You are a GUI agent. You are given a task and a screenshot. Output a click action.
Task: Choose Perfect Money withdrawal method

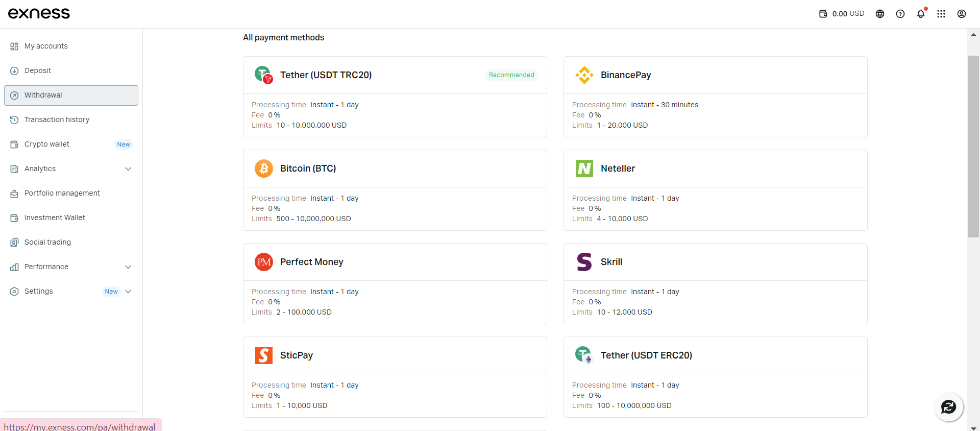395,283
